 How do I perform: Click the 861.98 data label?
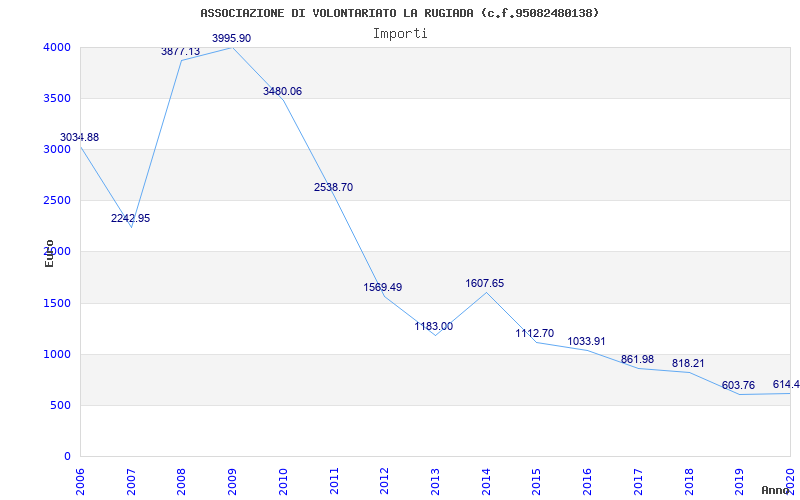637,359
